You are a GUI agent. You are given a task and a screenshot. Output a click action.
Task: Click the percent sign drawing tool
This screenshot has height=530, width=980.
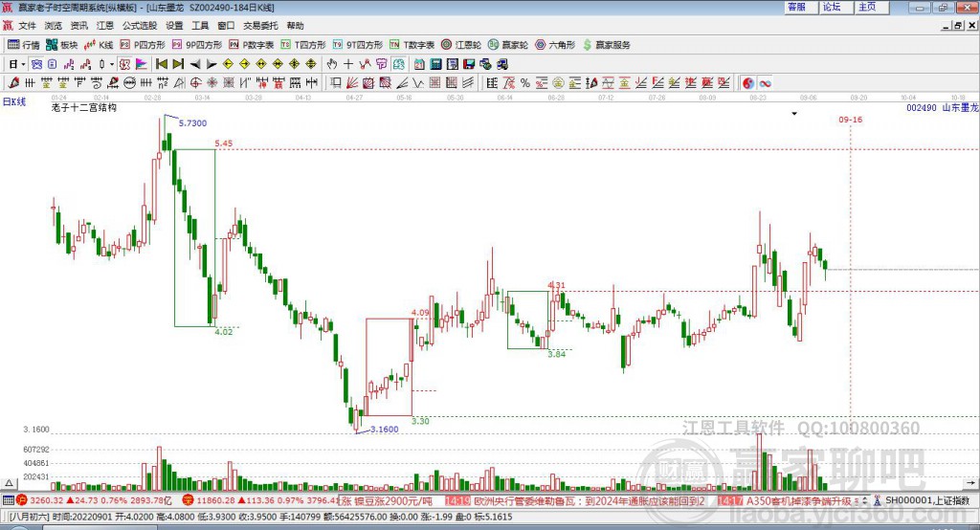coord(525,82)
